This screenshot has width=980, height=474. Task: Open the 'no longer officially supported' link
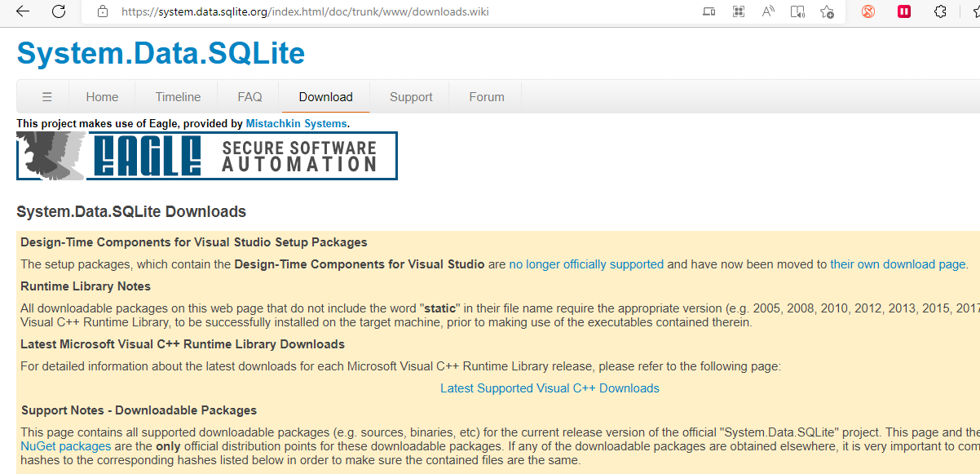pyautogui.click(x=586, y=264)
